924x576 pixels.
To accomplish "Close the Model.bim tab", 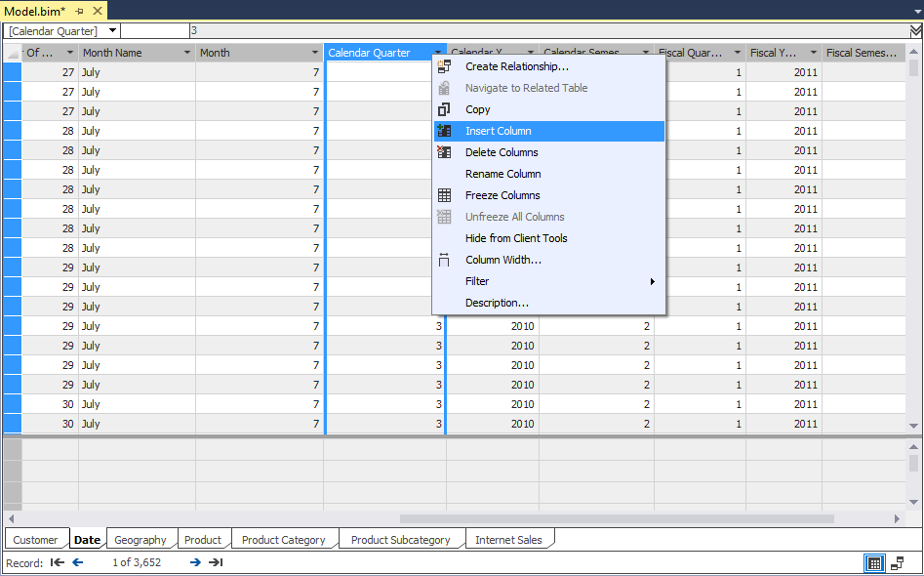I will tap(98, 11).
